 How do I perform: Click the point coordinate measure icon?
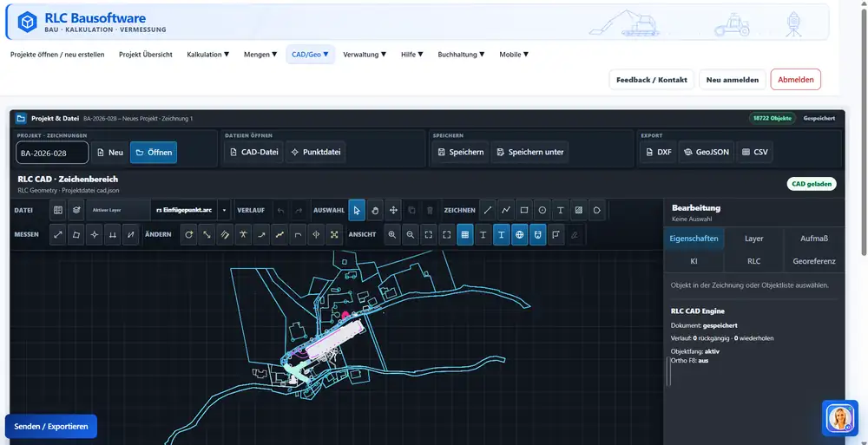pyautogui.click(x=95, y=235)
